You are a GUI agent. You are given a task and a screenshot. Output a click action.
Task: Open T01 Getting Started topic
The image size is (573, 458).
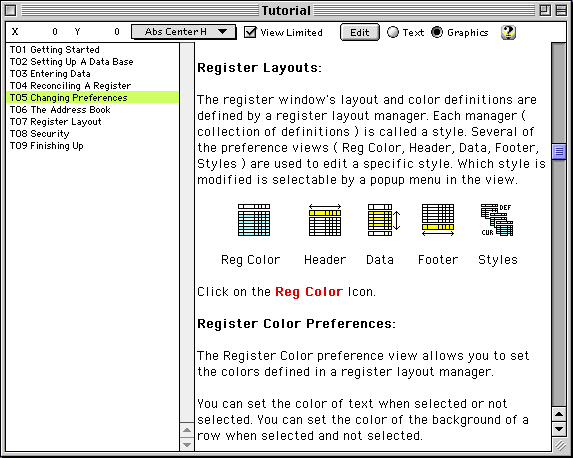click(92, 49)
